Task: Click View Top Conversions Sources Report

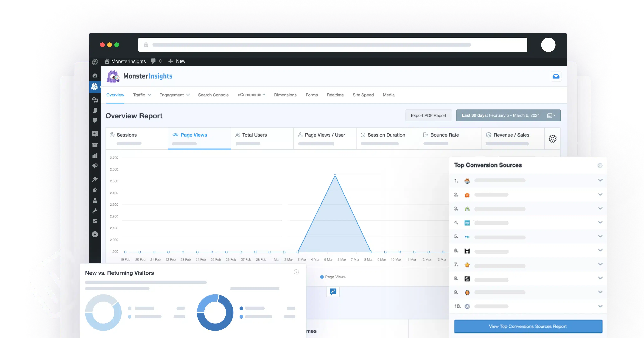Action: [x=528, y=326]
